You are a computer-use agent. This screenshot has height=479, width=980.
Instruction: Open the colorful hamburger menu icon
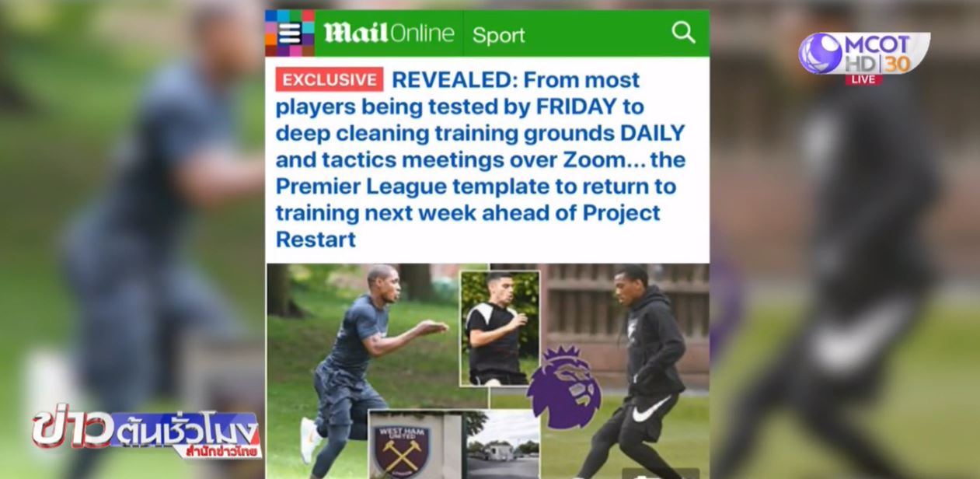coord(289,33)
